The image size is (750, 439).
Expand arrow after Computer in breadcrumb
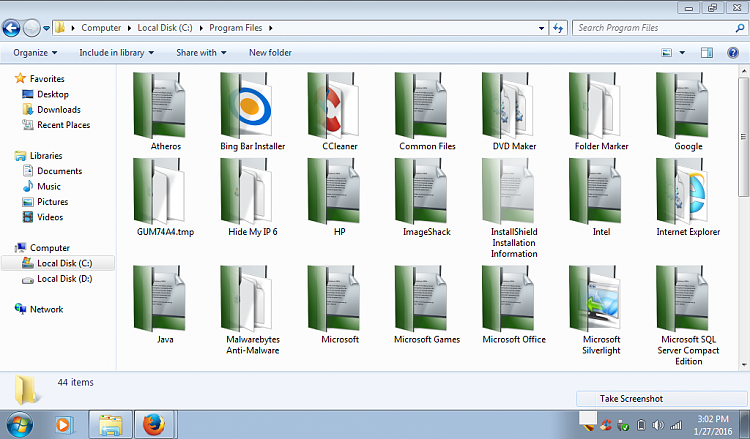point(129,28)
